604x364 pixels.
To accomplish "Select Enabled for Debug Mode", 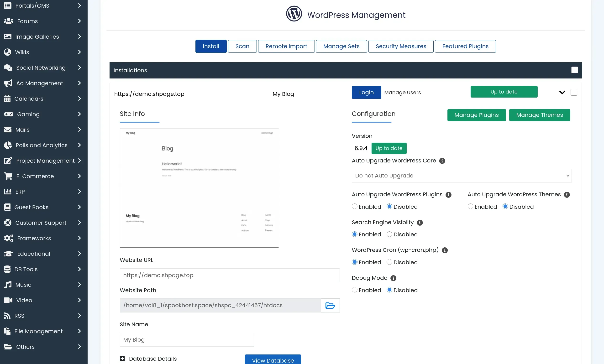I will click(354, 290).
